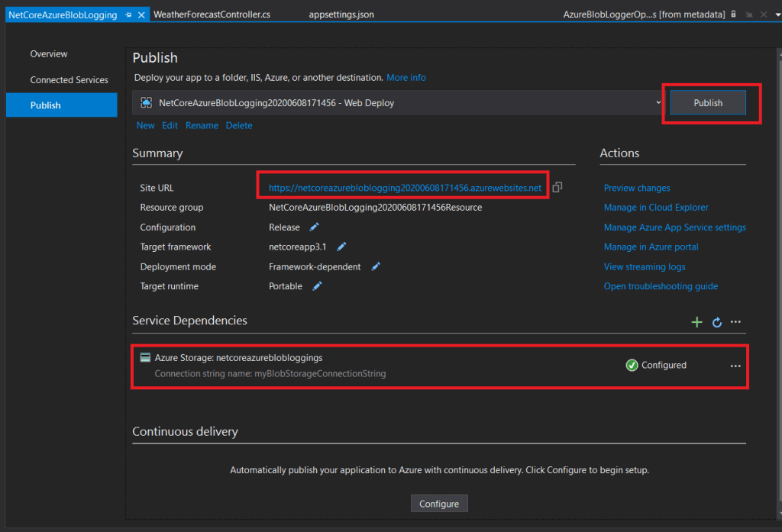The image size is (782, 532).
Task: Refresh the Service Dependencies list
Action: [x=717, y=322]
